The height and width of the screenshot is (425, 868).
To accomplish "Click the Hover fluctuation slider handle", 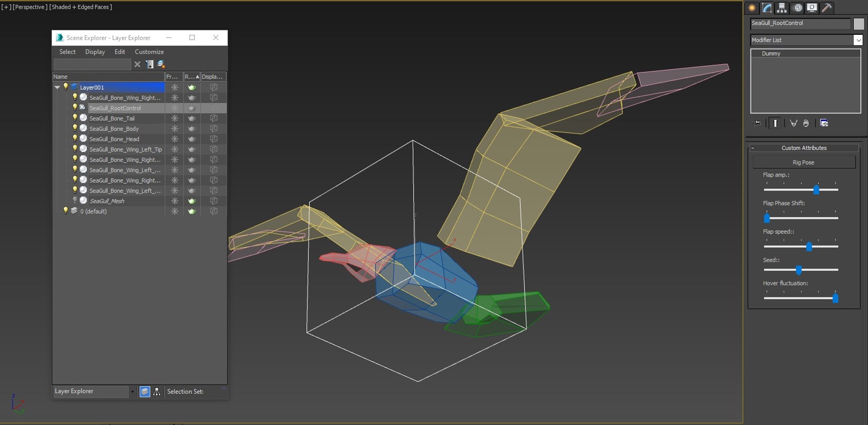I will point(835,298).
